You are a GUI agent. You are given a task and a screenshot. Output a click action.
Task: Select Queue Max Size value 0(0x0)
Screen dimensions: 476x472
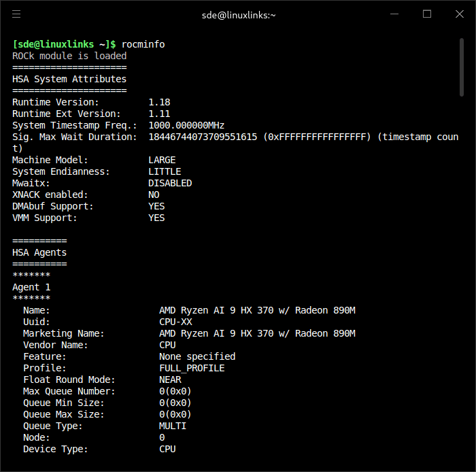(175, 414)
